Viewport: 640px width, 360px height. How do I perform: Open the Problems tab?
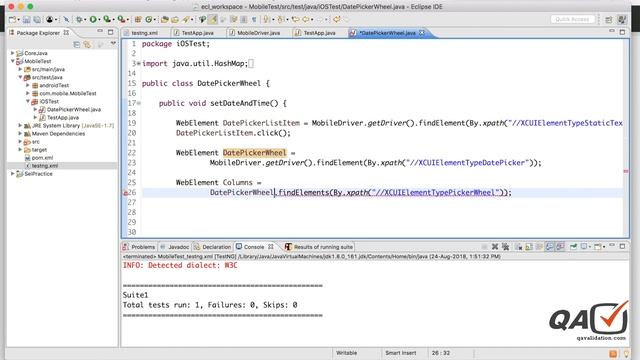pos(139,247)
